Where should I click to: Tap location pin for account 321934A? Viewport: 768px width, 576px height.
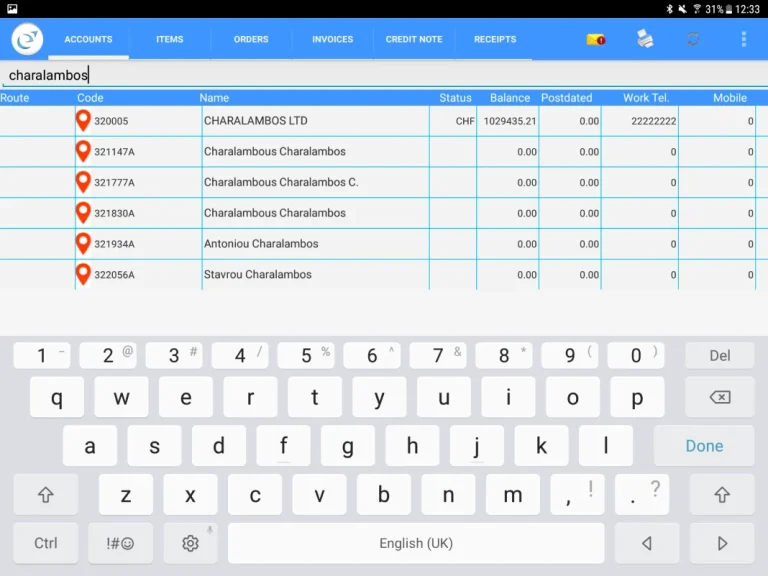coord(83,243)
